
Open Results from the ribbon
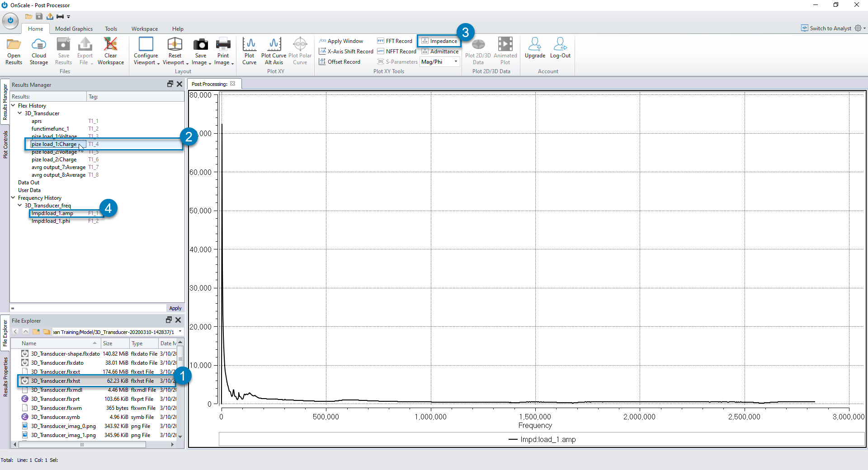(x=14, y=51)
